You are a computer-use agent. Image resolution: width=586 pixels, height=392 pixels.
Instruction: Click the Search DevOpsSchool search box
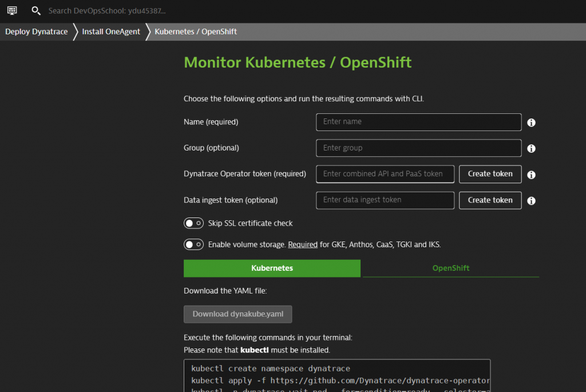point(108,11)
